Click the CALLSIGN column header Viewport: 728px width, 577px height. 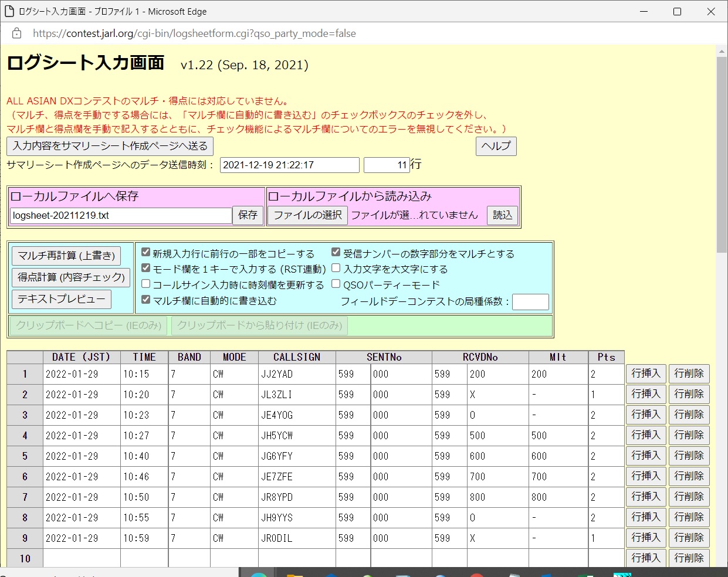tap(297, 357)
